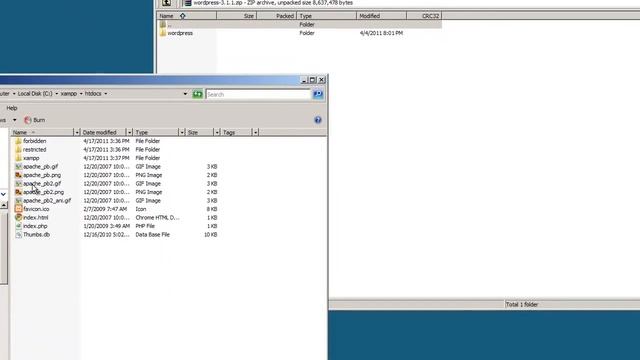The width and height of the screenshot is (640, 360).
Task: Click inside the Explorer Search field
Action: (258, 94)
